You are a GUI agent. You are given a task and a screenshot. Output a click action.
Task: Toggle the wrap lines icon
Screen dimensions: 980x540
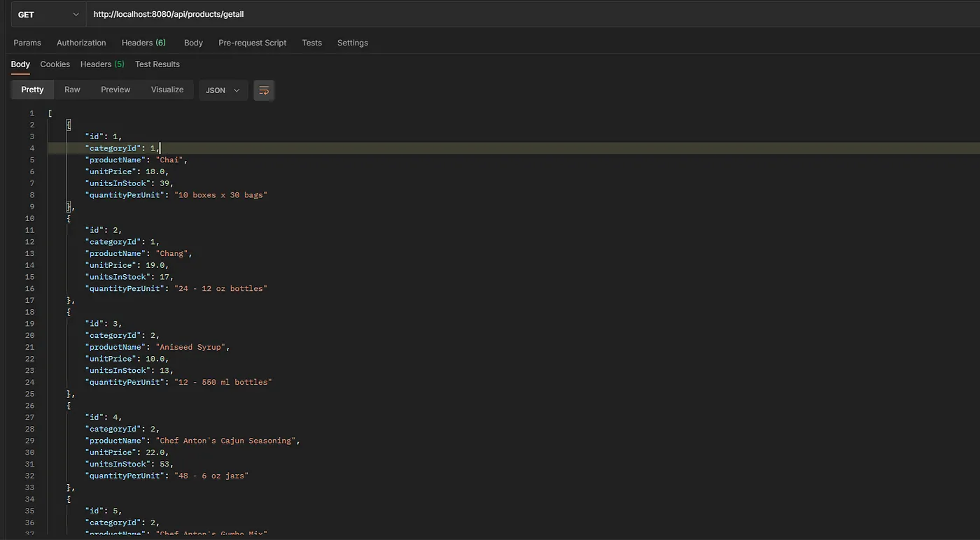click(x=264, y=90)
